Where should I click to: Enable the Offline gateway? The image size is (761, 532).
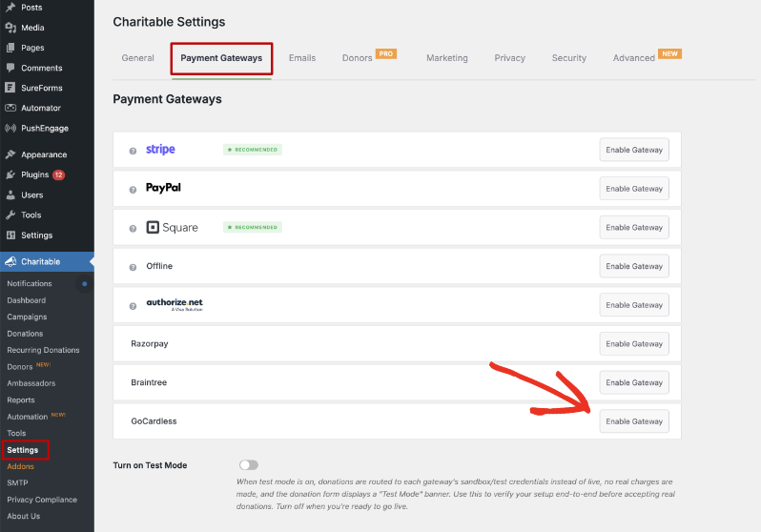634,266
